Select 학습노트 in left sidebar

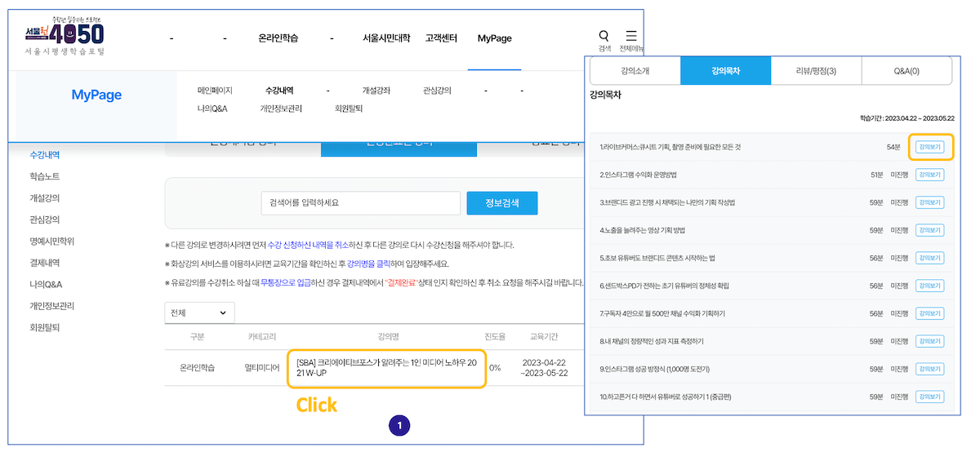pyautogui.click(x=45, y=176)
